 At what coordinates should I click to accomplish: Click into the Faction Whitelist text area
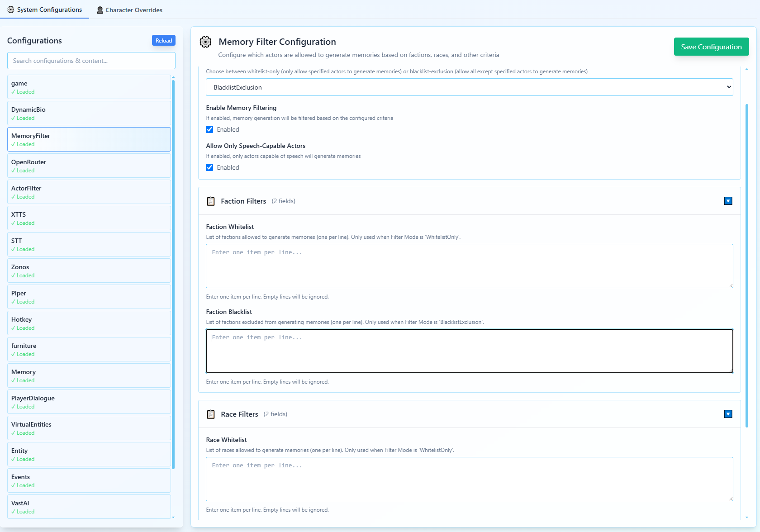coord(469,266)
